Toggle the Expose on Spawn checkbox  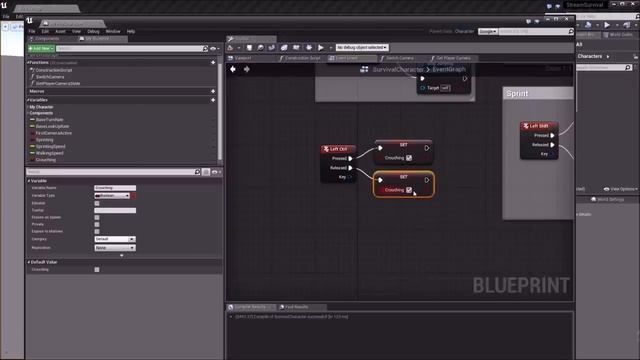pyautogui.click(x=97, y=218)
